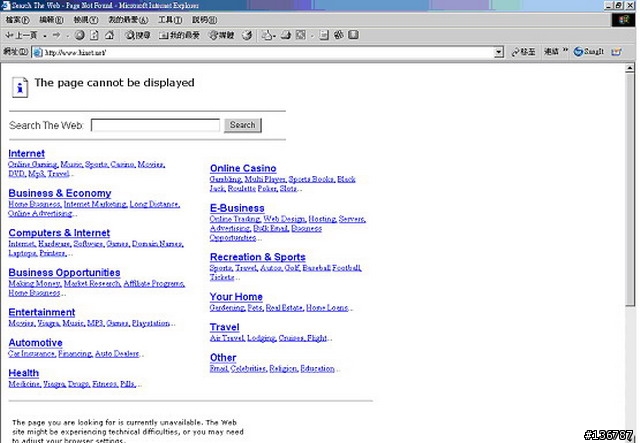Click the IE icon in title bar
The height and width of the screenshot is (443, 640).
point(5,5)
